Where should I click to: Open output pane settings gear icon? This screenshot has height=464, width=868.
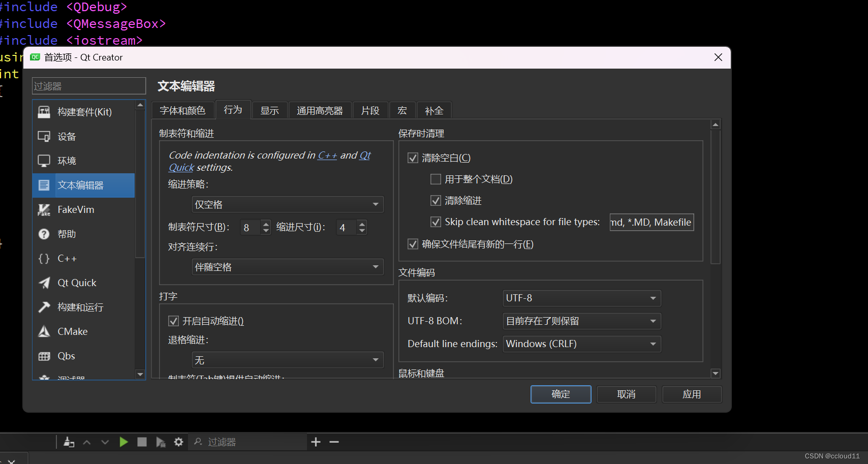point(178,442)
